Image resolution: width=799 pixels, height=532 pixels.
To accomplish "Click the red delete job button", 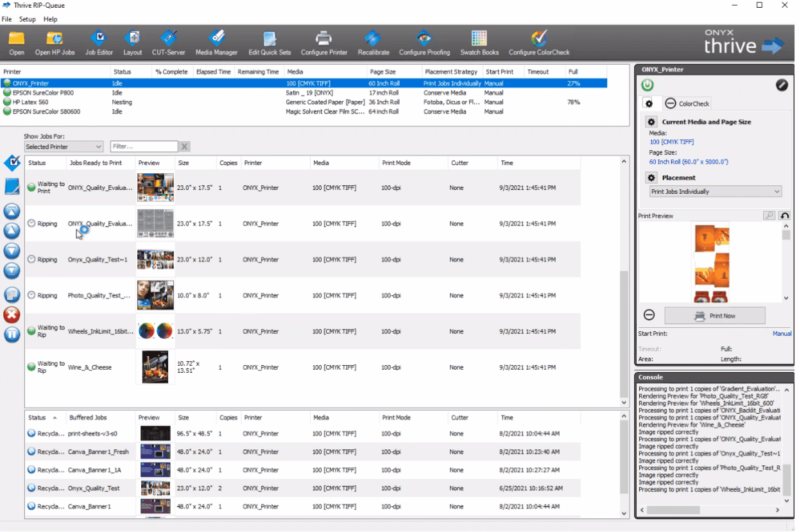I will [12, 314].
